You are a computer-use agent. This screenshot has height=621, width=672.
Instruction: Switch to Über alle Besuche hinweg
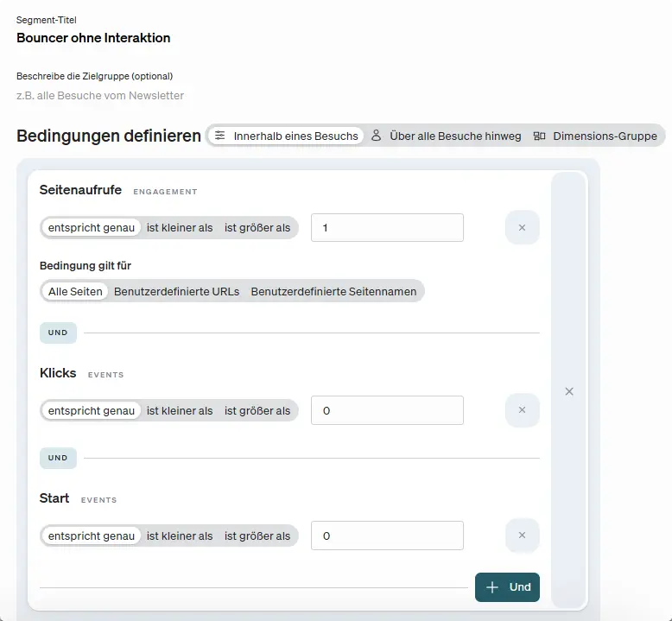(447, 136)
